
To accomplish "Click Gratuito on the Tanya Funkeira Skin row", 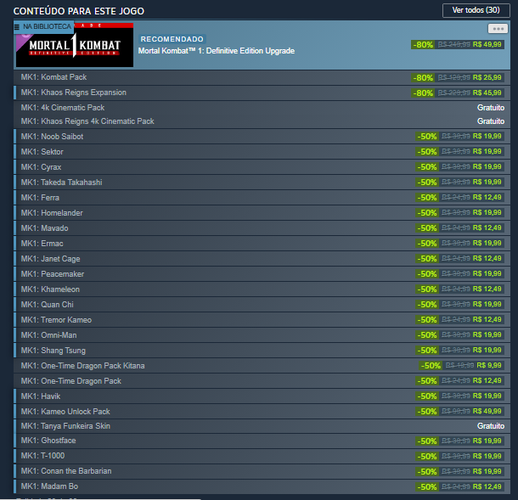I will pos(490,426).
